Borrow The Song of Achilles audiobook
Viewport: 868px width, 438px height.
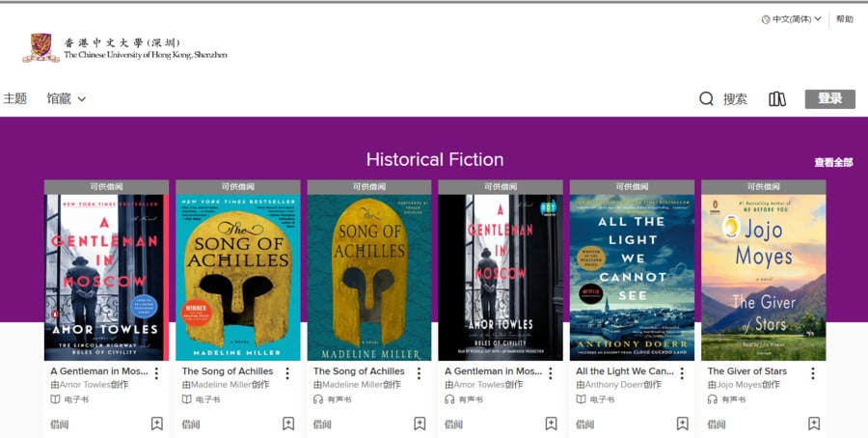[x=322, y=424]
